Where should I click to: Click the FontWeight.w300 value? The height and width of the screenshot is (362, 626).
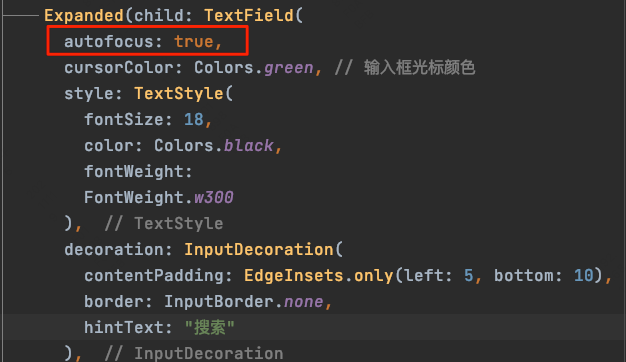[158, 198]
